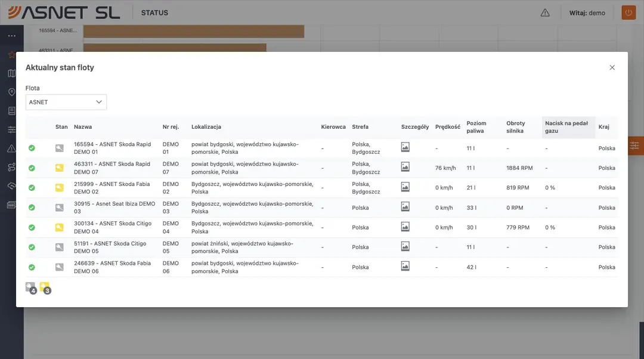Click the yellow state icon for DEMO 04
This screenshot has height=359, width=644.
pos(60,227)
